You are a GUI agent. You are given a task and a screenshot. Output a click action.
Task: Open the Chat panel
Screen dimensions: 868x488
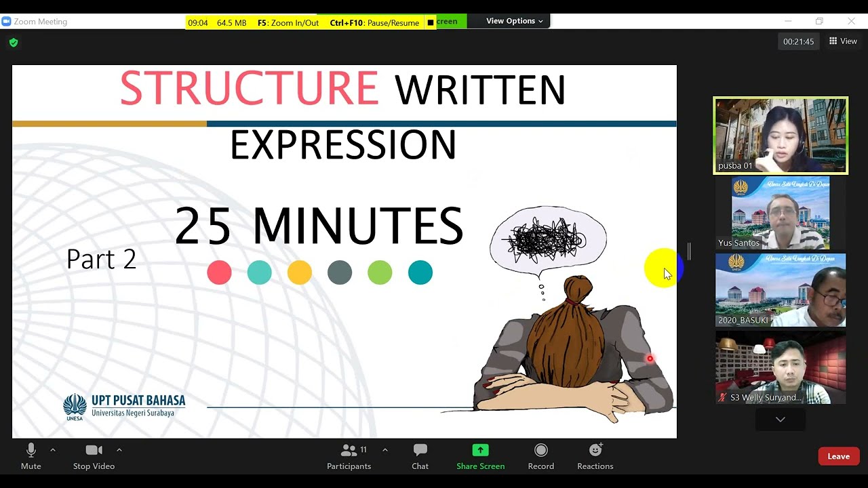[x=420, y=456]
